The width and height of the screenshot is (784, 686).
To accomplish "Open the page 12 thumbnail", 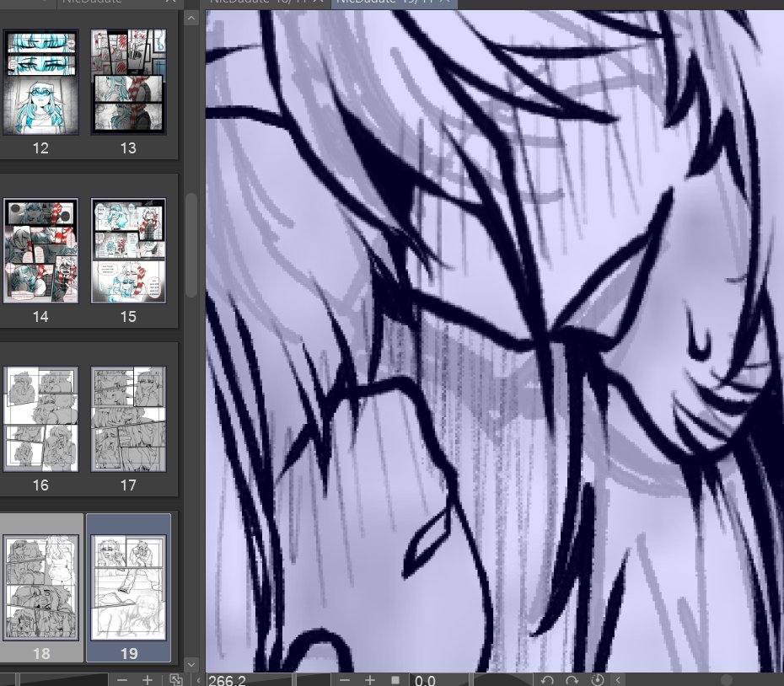I will click(40, 82).
